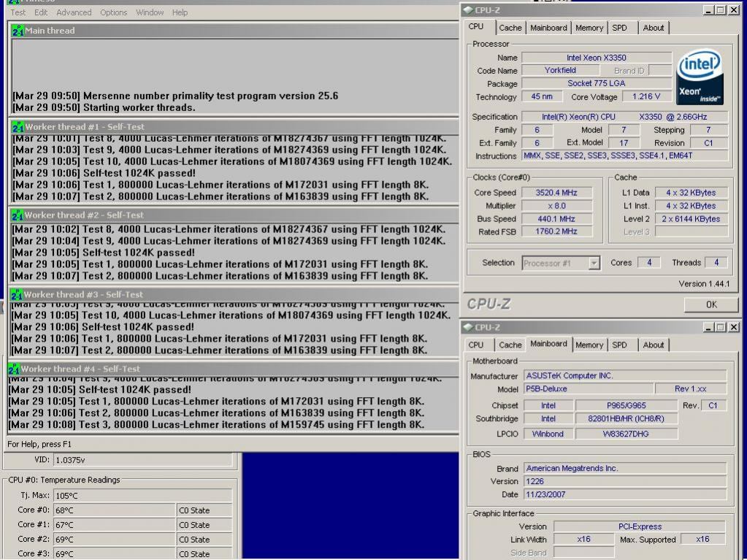This screenshot has width=747, height=560.
Task: Open the Window menu in Prime95
Action: 150,12
